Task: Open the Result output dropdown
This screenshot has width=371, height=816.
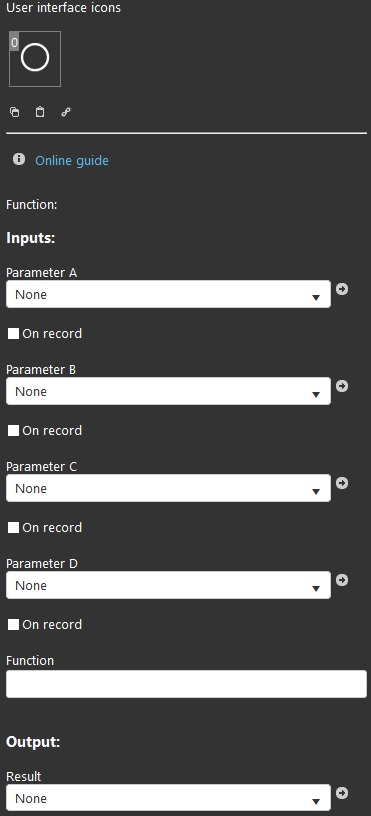Action: tap(168, 798)
